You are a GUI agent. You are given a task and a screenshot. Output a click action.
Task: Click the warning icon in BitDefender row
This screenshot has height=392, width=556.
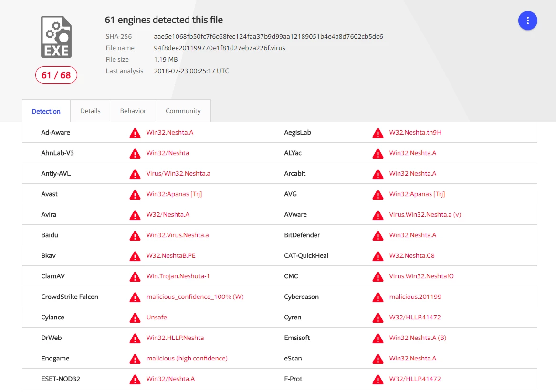coord(378,236)
